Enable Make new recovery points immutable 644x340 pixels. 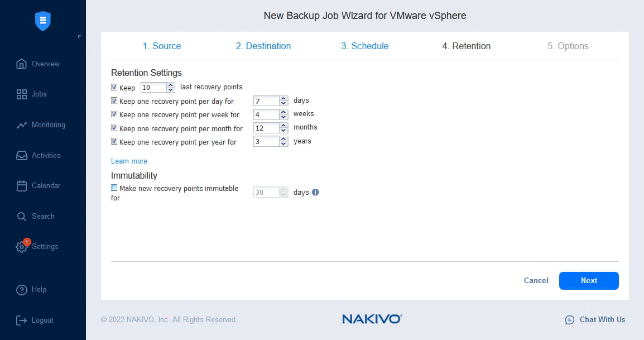pyautogui.click(x=114, y=188)
